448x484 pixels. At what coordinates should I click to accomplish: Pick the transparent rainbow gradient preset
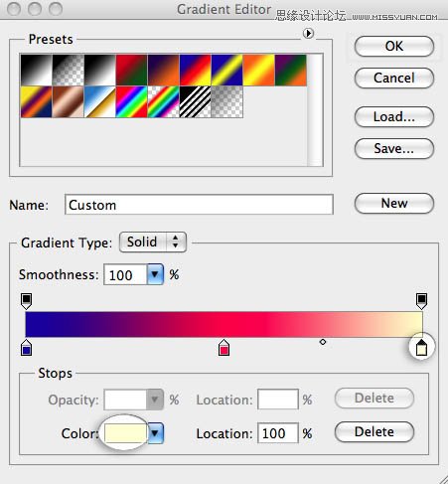click(x=164, y=102)
